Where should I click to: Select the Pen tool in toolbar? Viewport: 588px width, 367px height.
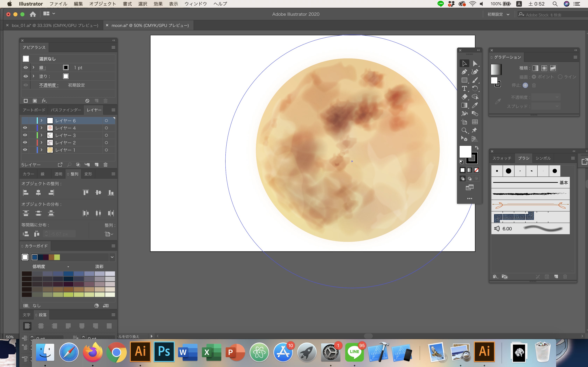464,72
